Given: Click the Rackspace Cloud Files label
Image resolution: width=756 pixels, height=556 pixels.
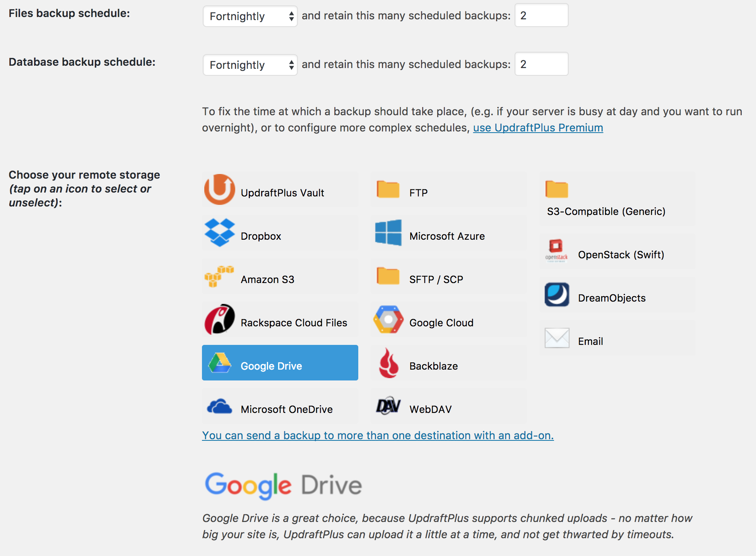Looking at the screenshot, I should 294,323.
